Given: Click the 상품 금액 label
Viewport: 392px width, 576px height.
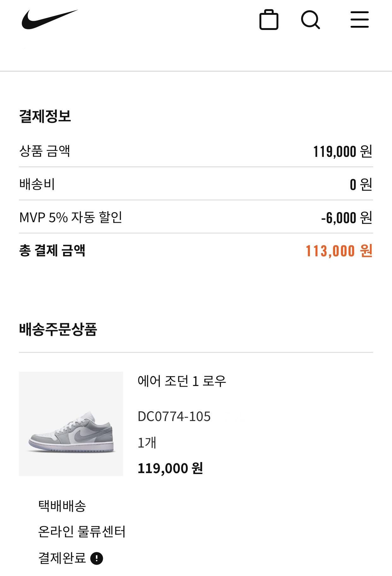Looking at the screenshot, I should click(45, 151).
